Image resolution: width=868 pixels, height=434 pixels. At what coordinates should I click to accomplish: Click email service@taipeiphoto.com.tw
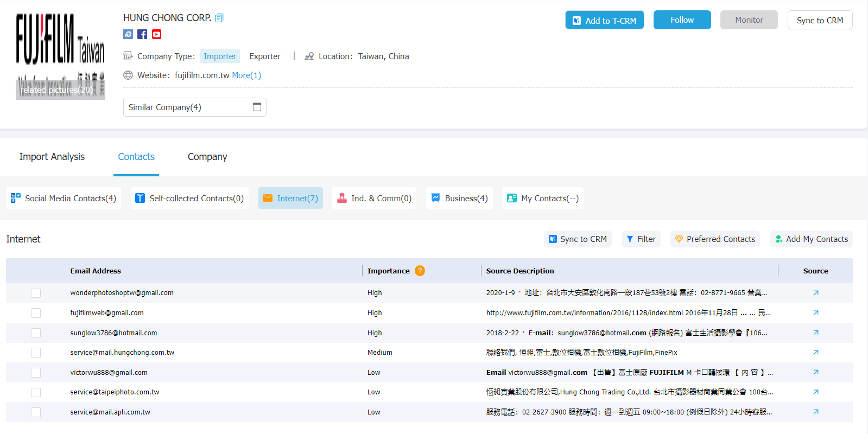(x=115, y=392)
